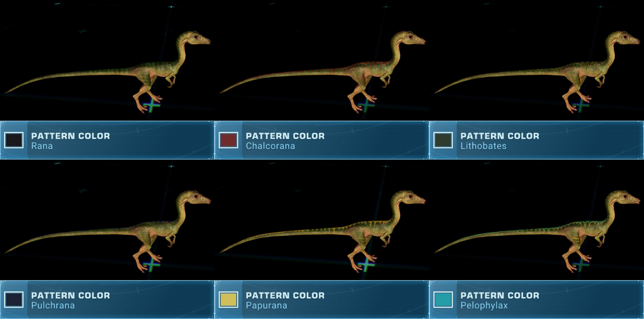This screenshot has height=319, width=644.
Task: Choose the Lithobates pattern color option
Action: click(x=537, y=140)
